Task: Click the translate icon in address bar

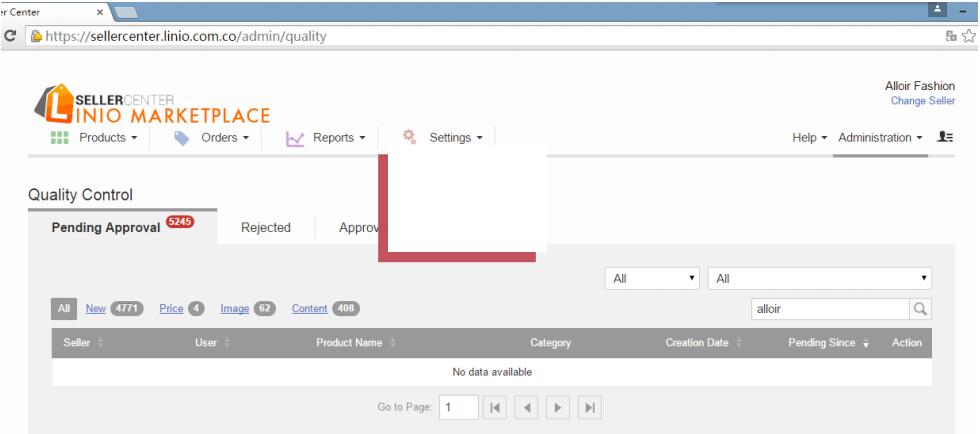Action: click(x=951, y=36)
